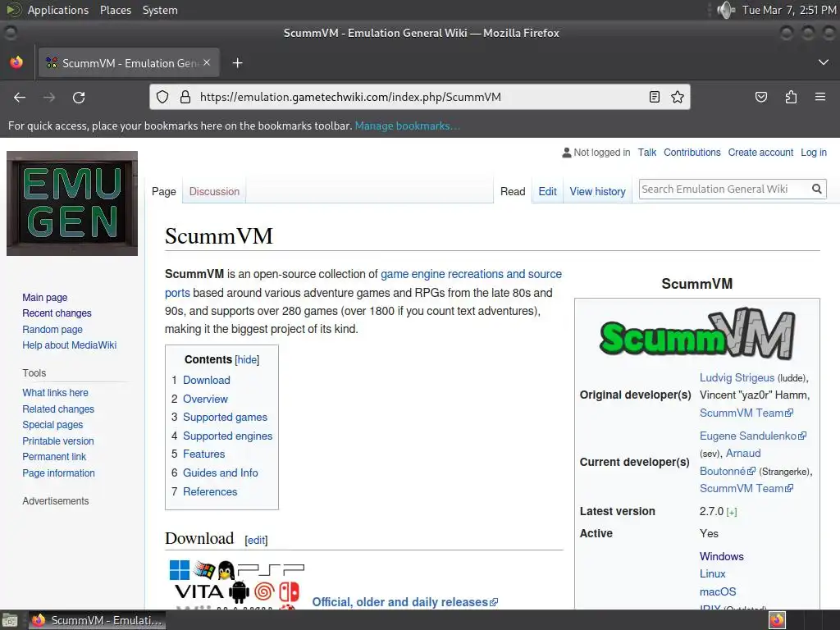Jump to Overview section in contents
Viewport: 840px width, 630px height.
(x=205, y=399)
